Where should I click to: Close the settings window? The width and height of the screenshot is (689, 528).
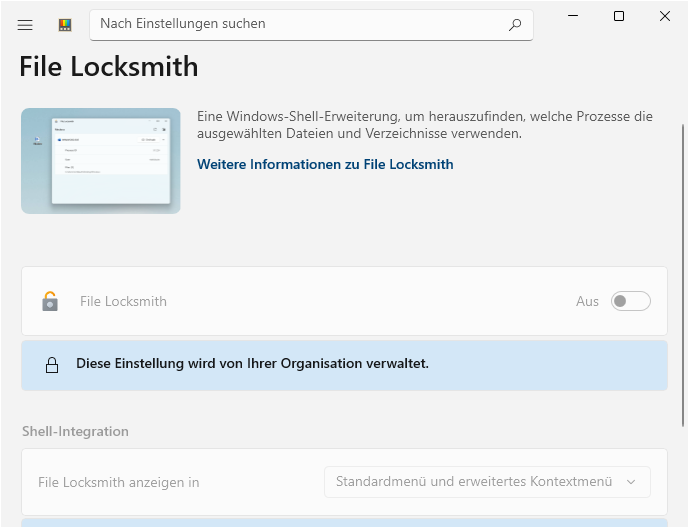pos(665,16)
